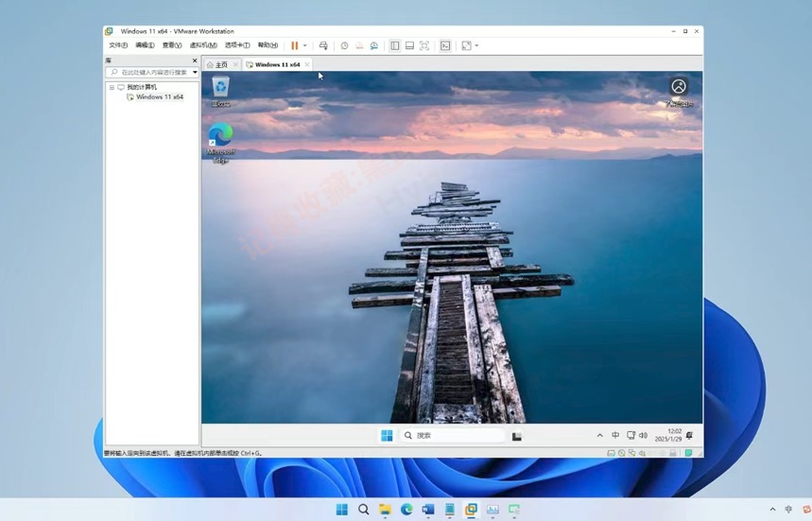Select Windows 11 x64 in the library tree
The image size is (812, 521).
pyautogui.click(x=159, y=96)
